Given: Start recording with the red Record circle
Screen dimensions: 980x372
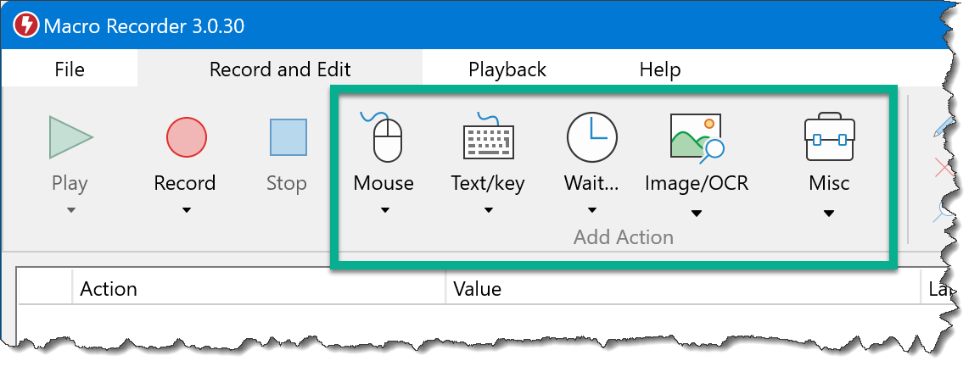Looking at the screenshot, I should point(185,137).
